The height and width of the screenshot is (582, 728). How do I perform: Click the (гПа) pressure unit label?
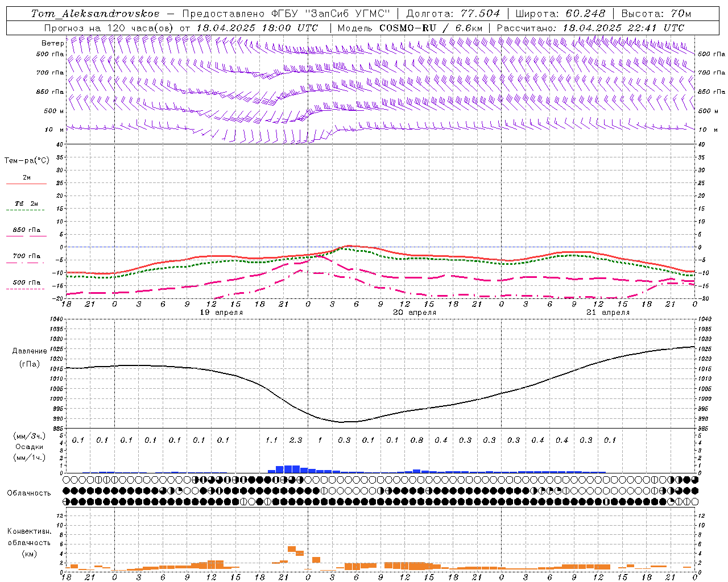pyautogui.click(x=30, y=364)
